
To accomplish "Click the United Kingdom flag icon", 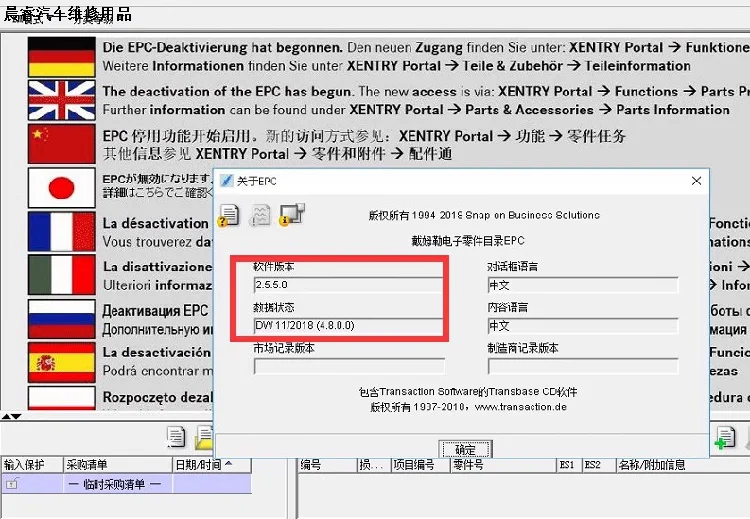I will 62,100.
